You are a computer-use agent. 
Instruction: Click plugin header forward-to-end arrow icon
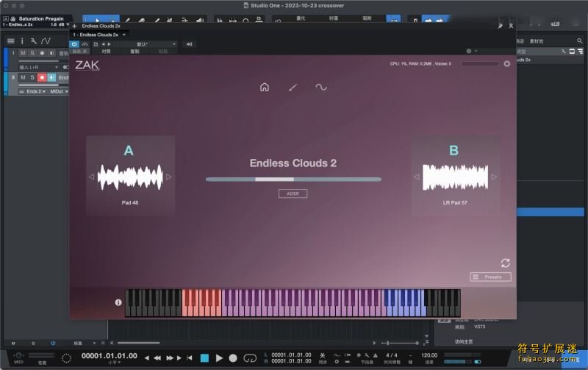(x=190, y=44)
